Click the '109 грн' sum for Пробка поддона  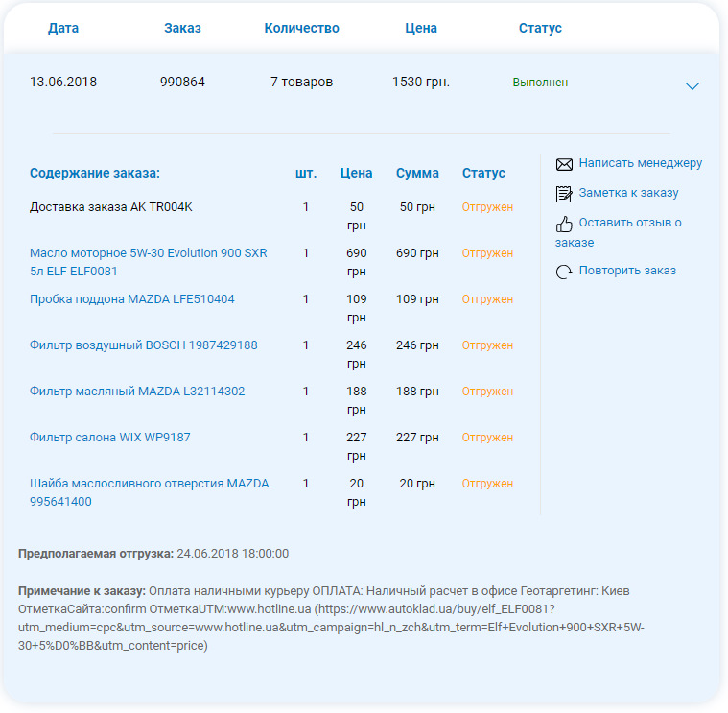point(417,299)
